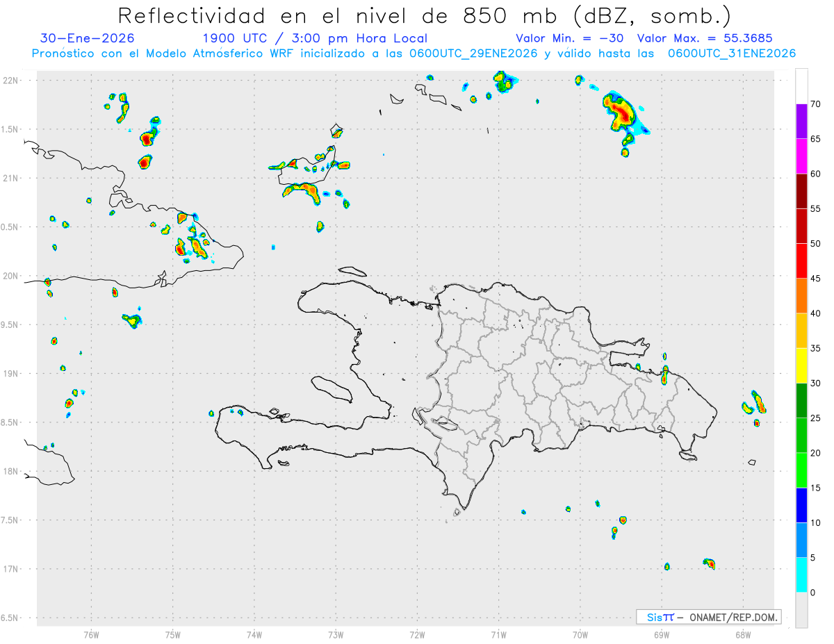Click "1900 UTC / 3:00 pm Hora Local"
This screenshot has height=644, width=834.
click(x=315, y=38)
